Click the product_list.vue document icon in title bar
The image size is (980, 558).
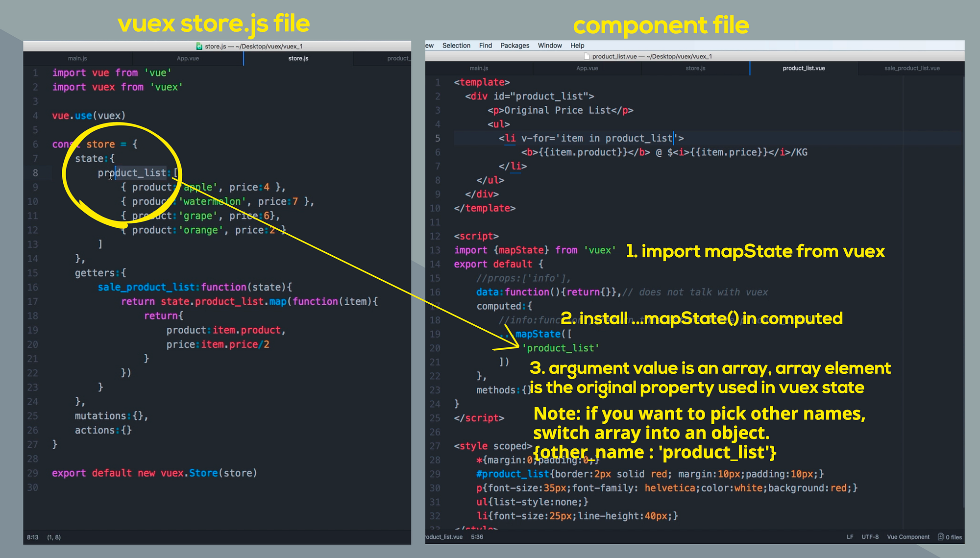tap(587, 56)
